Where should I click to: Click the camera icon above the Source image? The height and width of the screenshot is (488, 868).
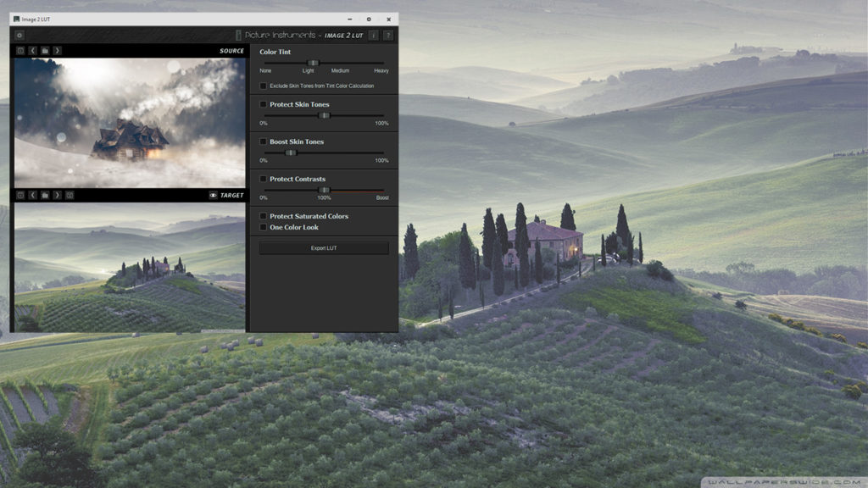[x=20, y=50]
